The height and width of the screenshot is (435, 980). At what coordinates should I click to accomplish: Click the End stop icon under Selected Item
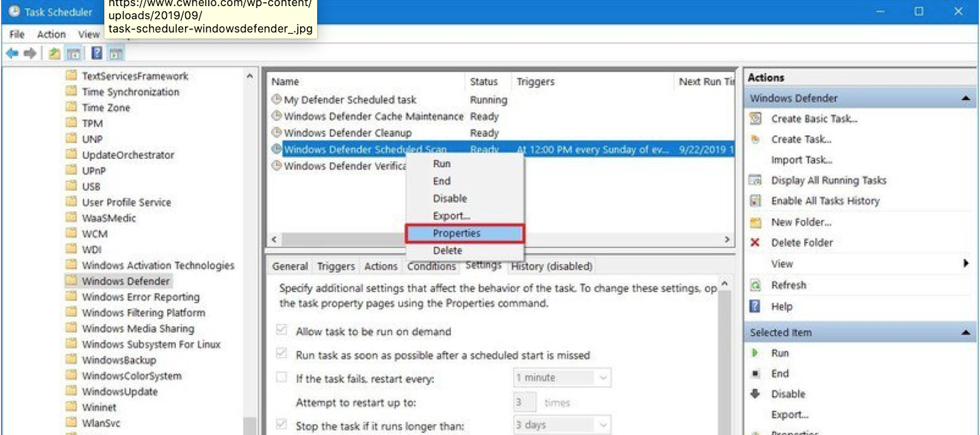(755, 373)
